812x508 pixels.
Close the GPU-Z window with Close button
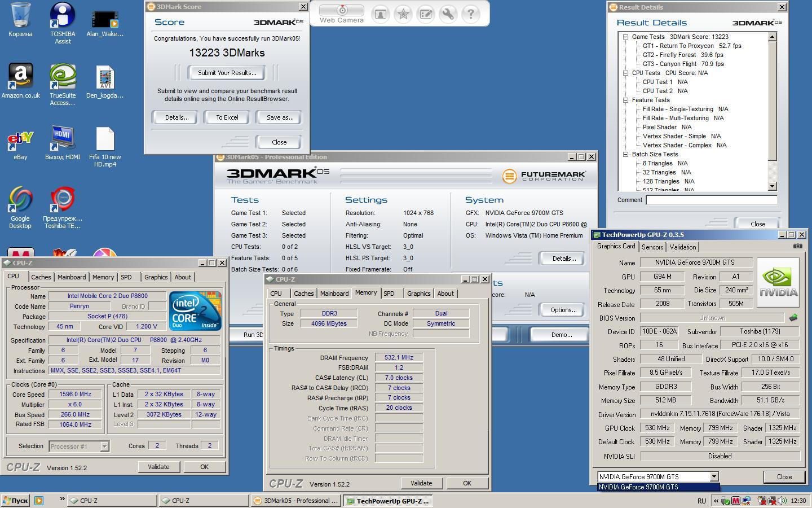tap(784, 477)
